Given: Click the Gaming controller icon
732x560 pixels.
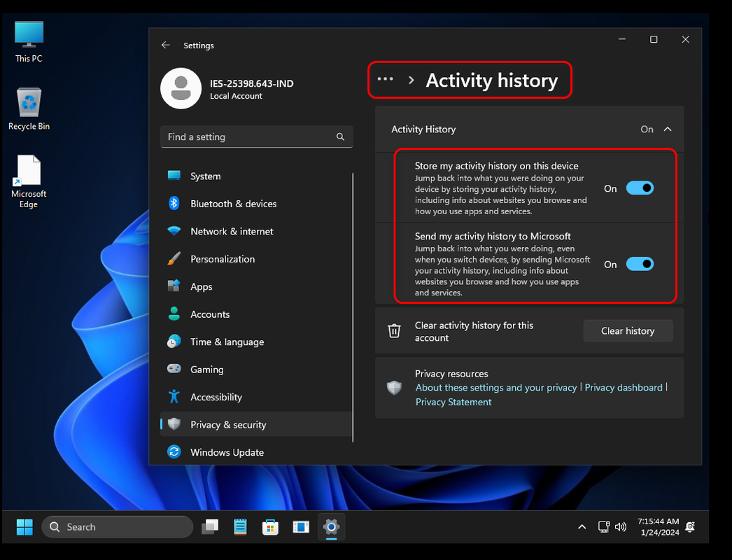Looking at the screenshot, I should (x=174, y=368).
